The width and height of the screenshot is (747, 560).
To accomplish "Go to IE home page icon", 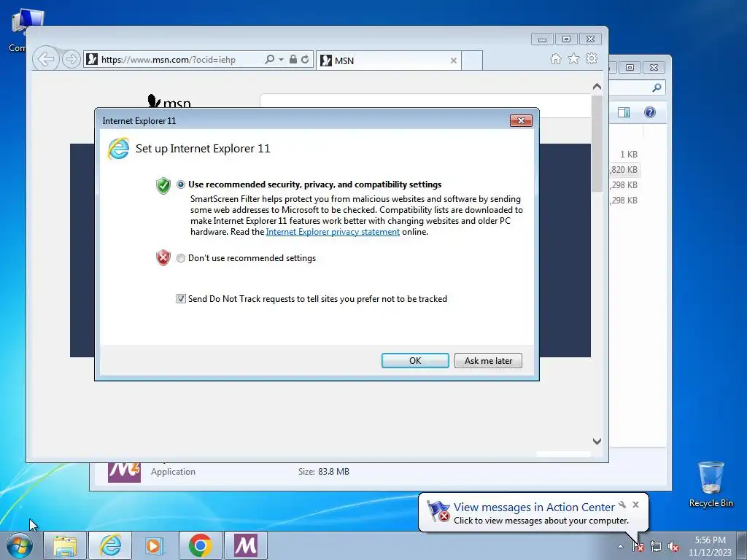I will (555, 58).
